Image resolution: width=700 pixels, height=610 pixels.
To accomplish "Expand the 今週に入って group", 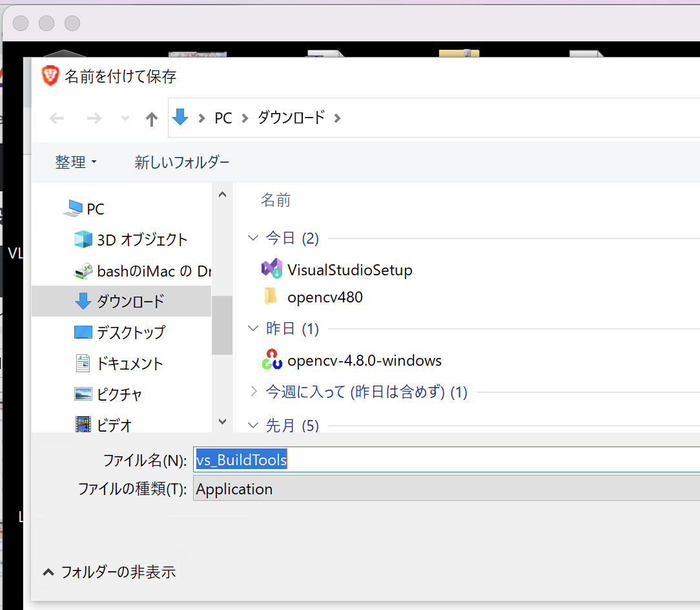I will (x=254, y=392).
